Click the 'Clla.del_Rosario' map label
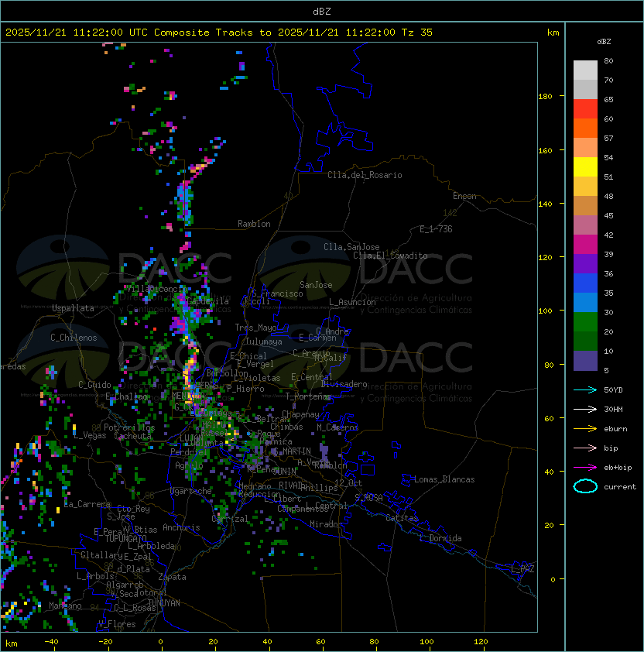 point(365,175)
